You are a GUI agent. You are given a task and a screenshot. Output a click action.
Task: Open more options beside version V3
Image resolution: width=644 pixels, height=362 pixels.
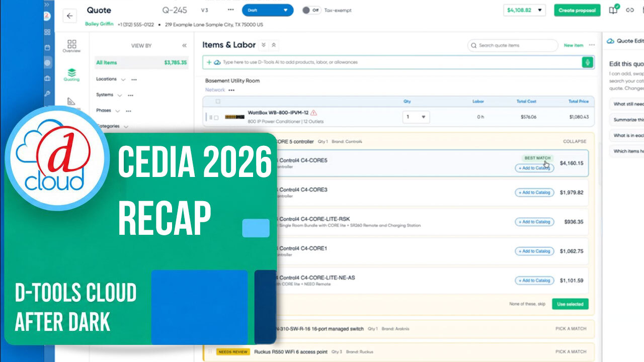[x=230, y=10]
